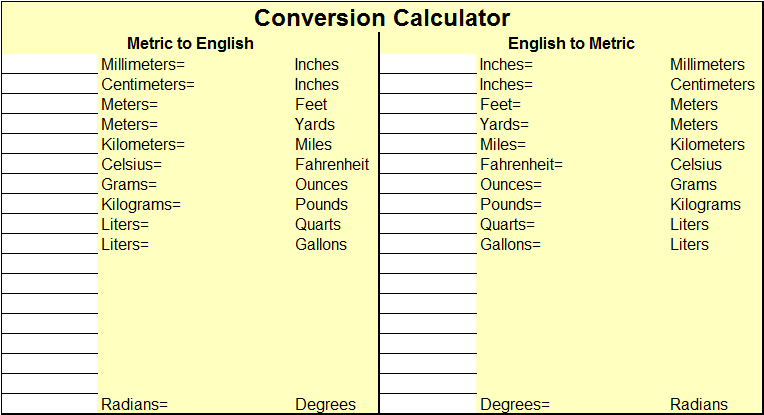The image size is (764, 415).
Task: Select the Inches to Millimeters input cell
Action: [428, 64]
